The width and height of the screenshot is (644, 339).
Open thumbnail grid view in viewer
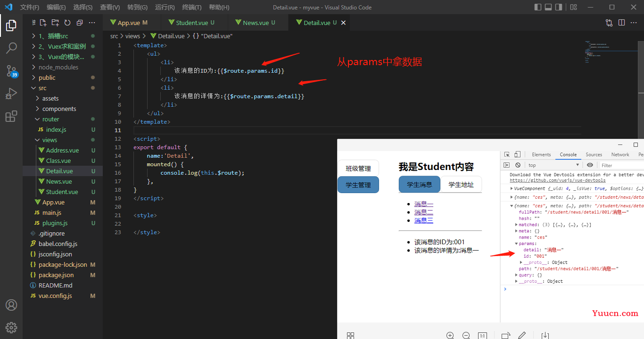coord(350,335)
